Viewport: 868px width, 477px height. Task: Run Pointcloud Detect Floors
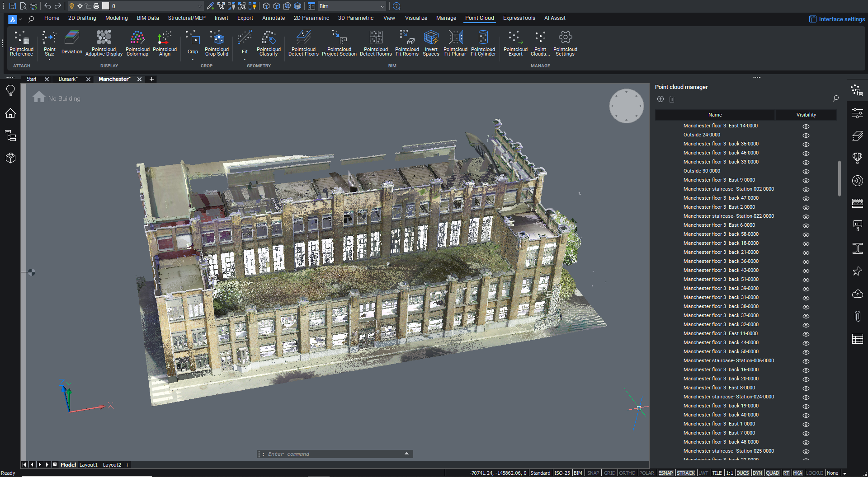[303, 43]
